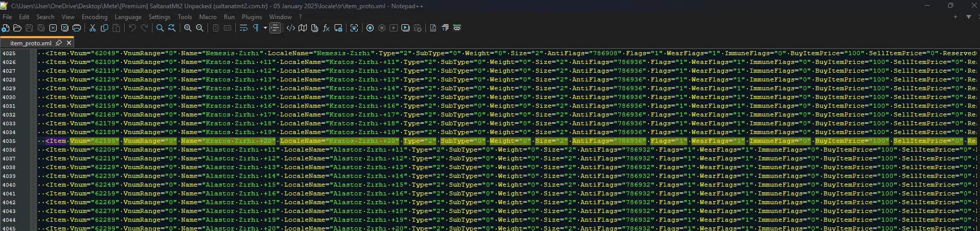This screenshot has height=231, width=980.
Task: Open the View menu
Action: tap(68, 17)
